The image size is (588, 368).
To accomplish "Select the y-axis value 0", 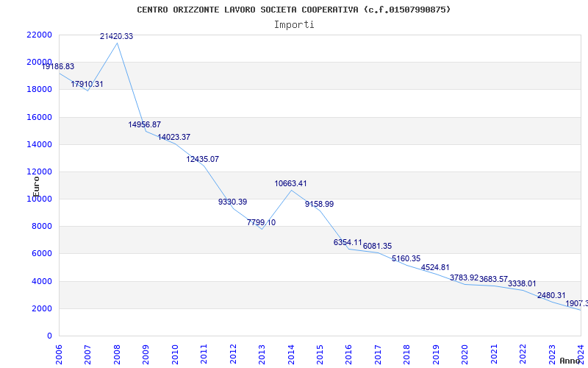I will tap(49, 336).
